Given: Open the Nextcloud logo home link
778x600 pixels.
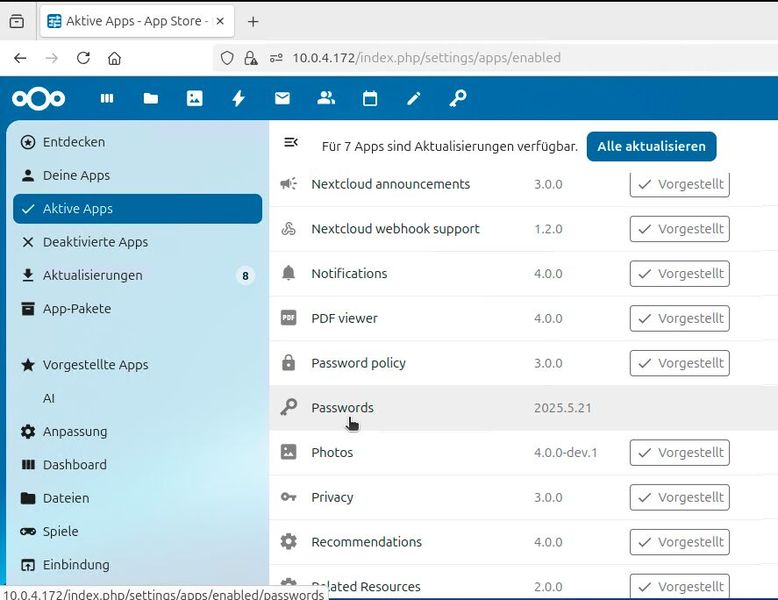Looking at the screenshot, I should 39,98.
